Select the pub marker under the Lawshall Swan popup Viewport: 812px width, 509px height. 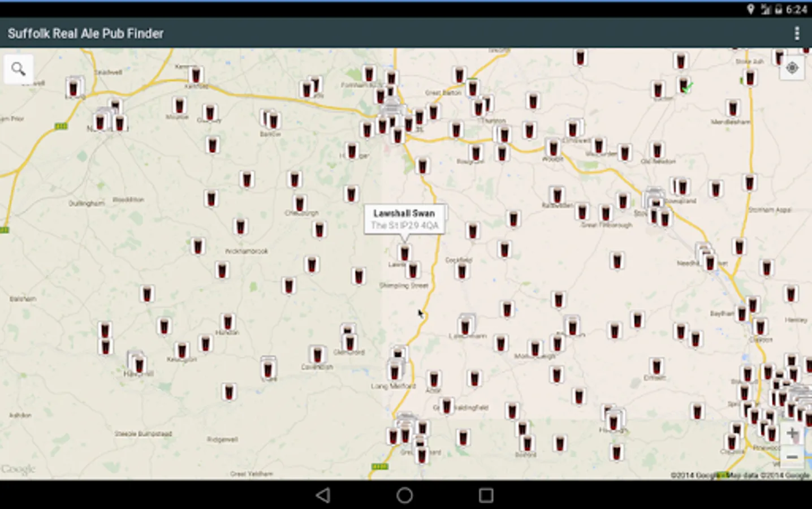coord(404,252)
